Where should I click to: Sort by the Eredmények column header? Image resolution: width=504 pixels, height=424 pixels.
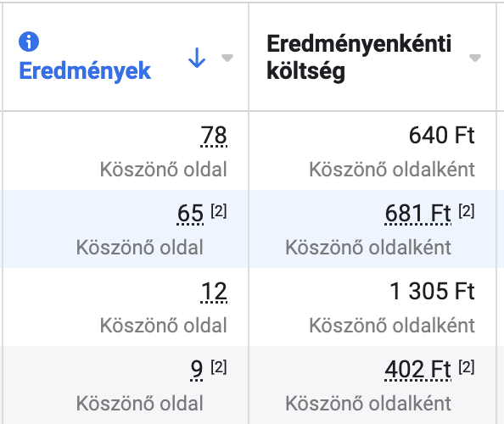85,70
